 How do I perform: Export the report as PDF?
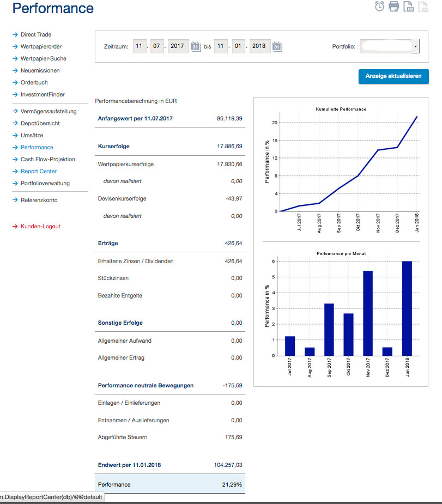click(x=408, y=7)
